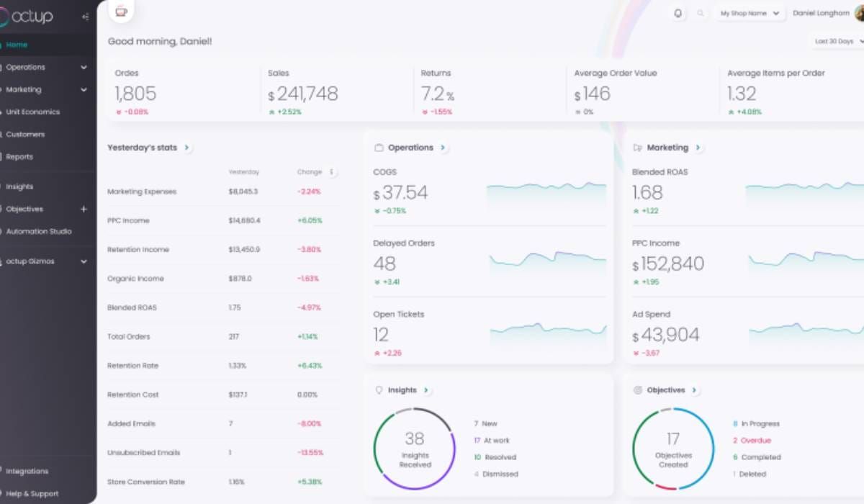
Task: Open Yesterday's stats arrow
Action: click(x=186, y=148)
